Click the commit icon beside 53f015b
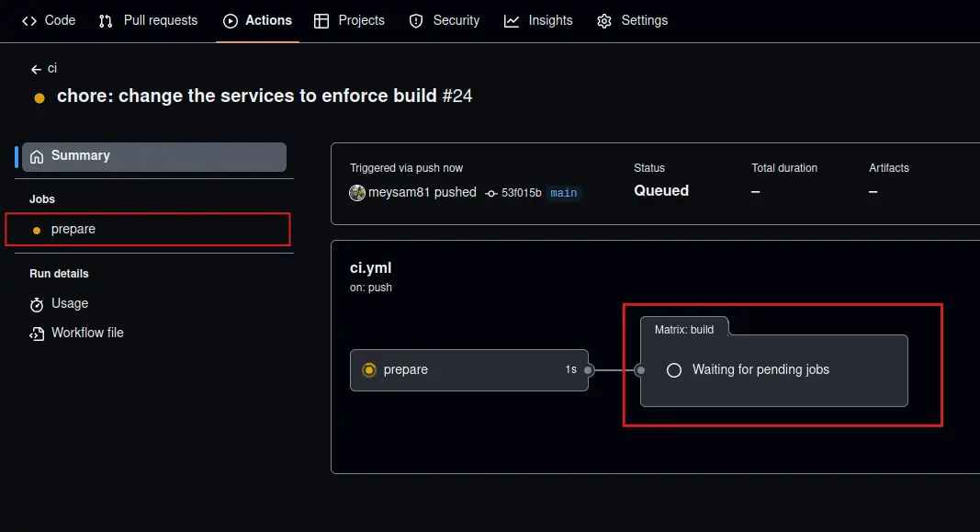The height and width of the screenshot is (532, 980). click(x=490, y=193)
